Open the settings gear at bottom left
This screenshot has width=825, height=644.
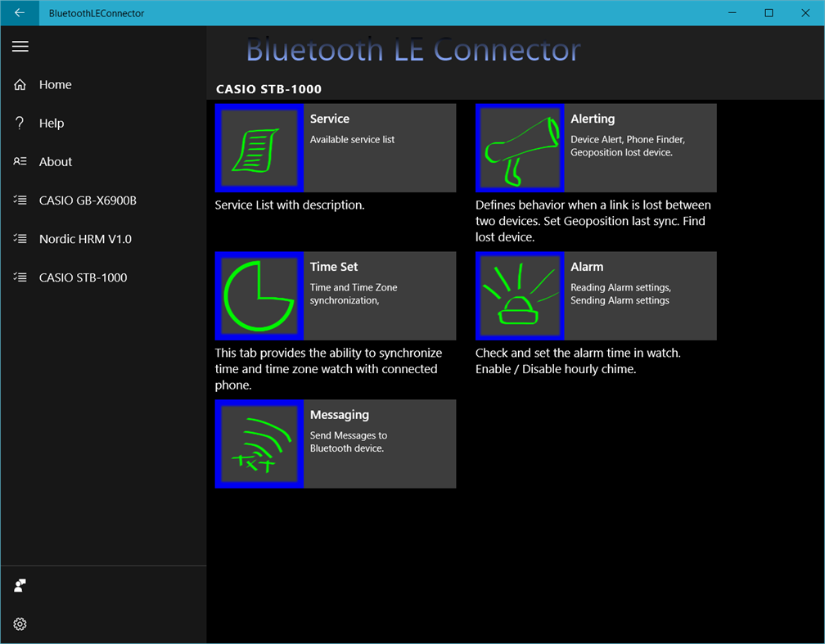point(20,624)
